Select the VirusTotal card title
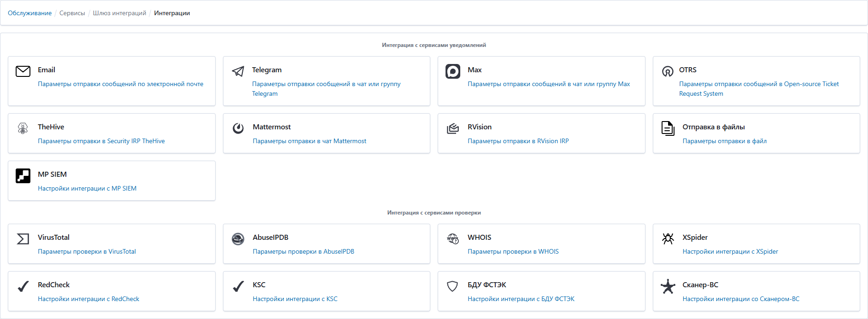Image resolution: width=868 pixels, height=319 pixels. (53, 237)
